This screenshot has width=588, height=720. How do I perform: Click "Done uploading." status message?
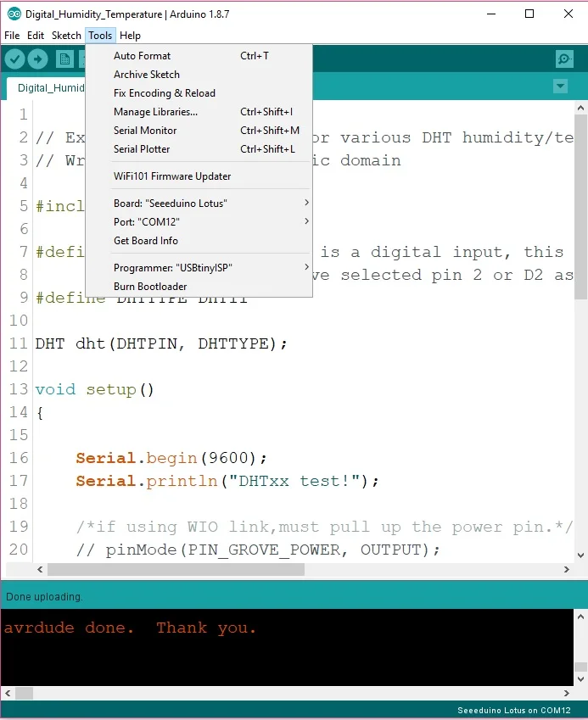click(x=44, y=597)
